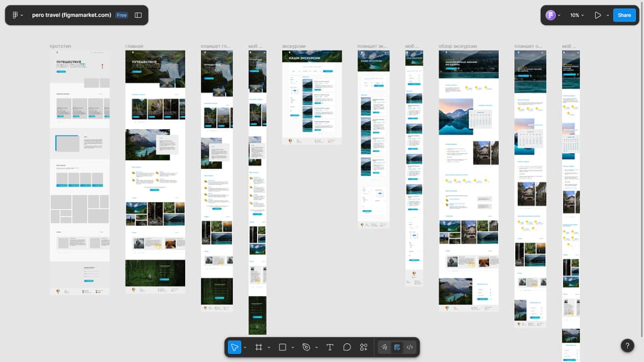Click the экскурсии page frame

click(x=312, y=98)
